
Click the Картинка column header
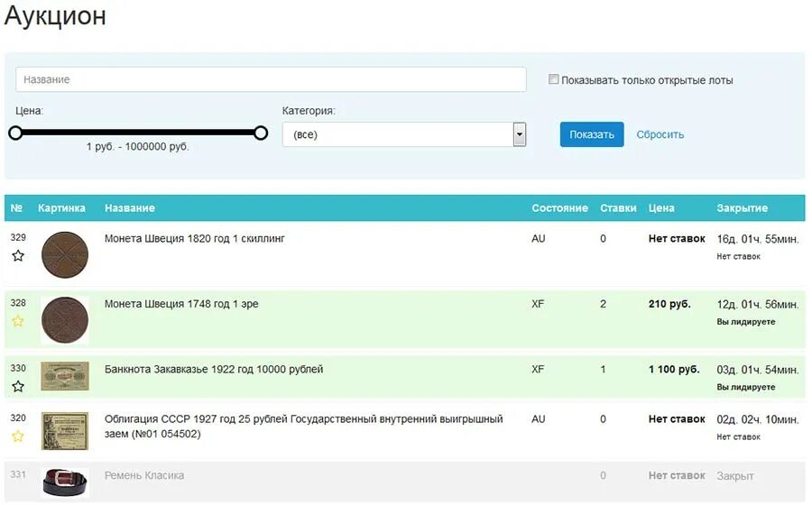61,208
